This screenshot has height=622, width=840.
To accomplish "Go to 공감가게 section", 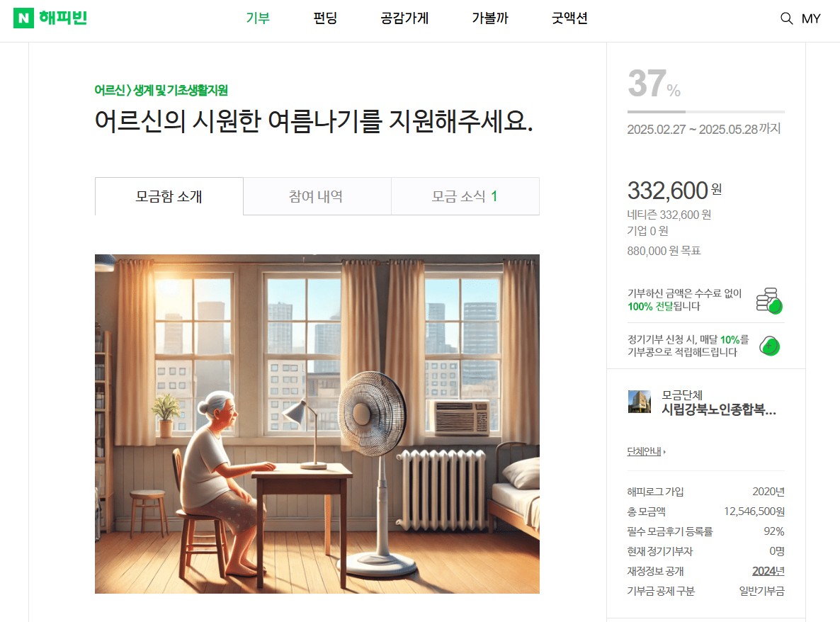I will pyautogui.click(x=404, y=18).
